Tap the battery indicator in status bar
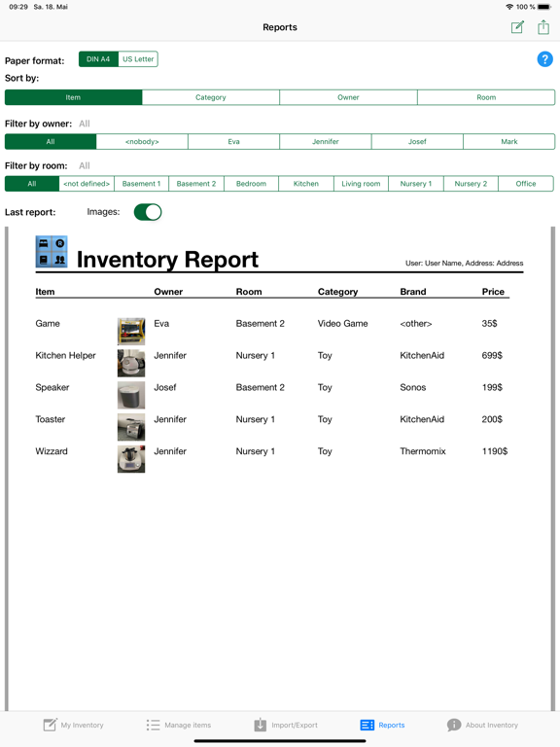The height and width of the screenshot is (747, 560). [544, 7]
